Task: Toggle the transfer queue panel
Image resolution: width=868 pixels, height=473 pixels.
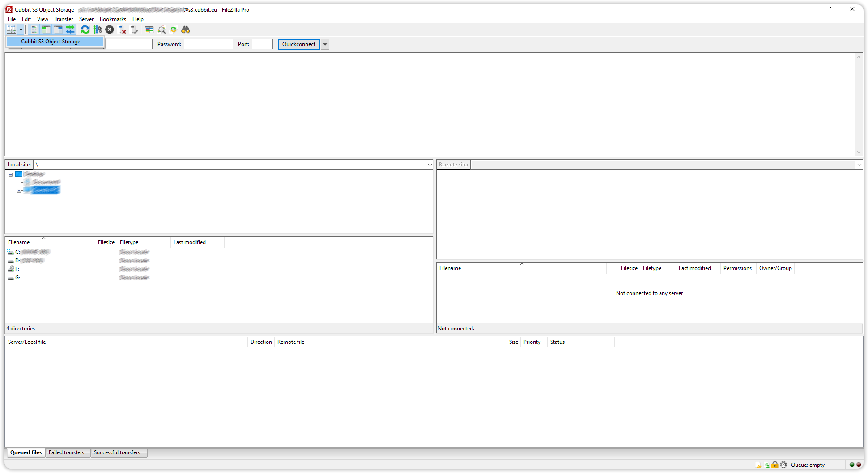Action: coord(70,30)
